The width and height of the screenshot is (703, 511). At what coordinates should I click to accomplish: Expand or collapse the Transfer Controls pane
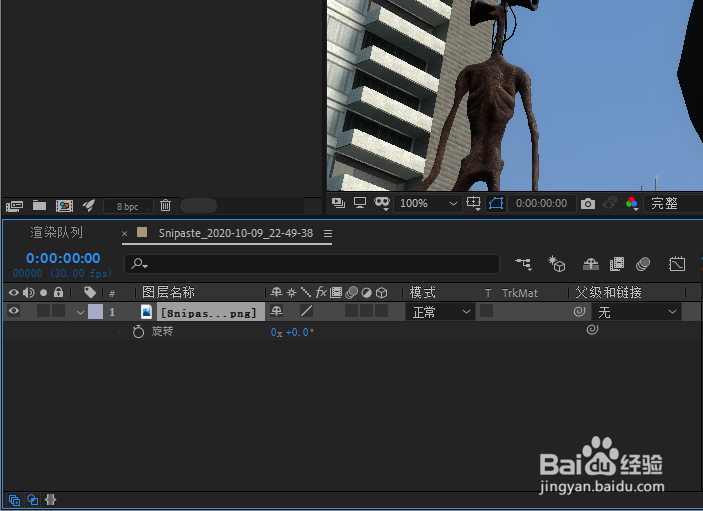coord(32,499)
